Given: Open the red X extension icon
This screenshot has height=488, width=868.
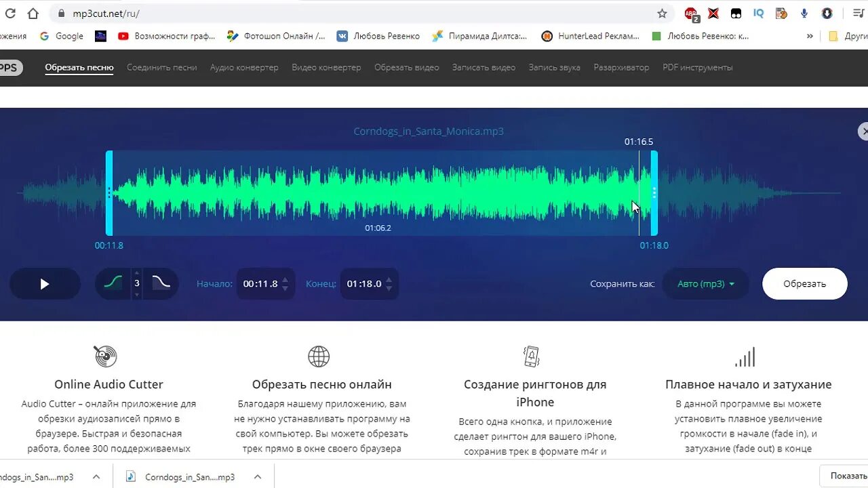Looking at the screenshot, I should tap(713, 14).
